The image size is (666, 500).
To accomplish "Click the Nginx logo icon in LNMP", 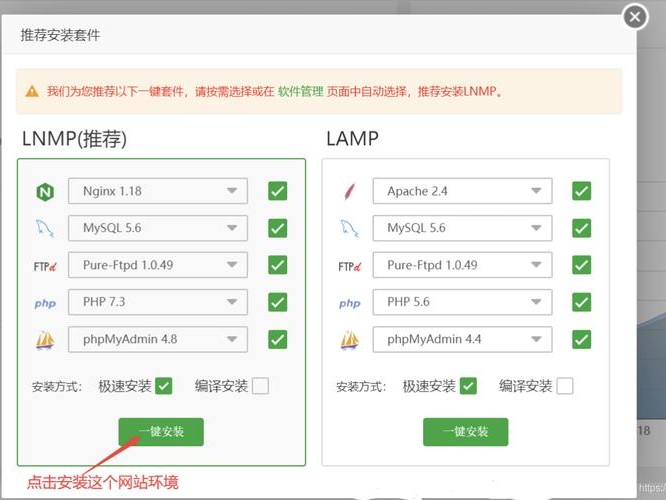I will click(45, 192).
